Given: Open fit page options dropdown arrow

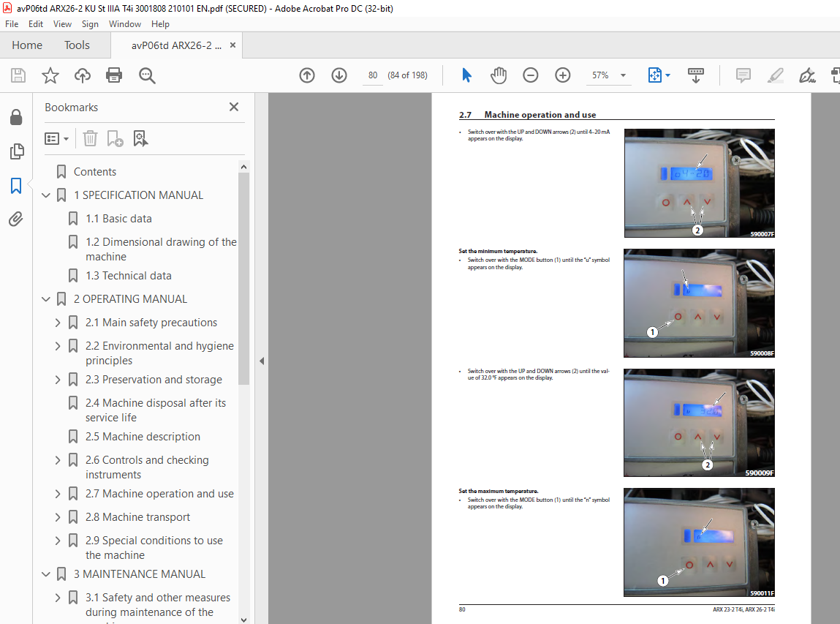Looking at the screenshot, I should [x=668, y=75].
